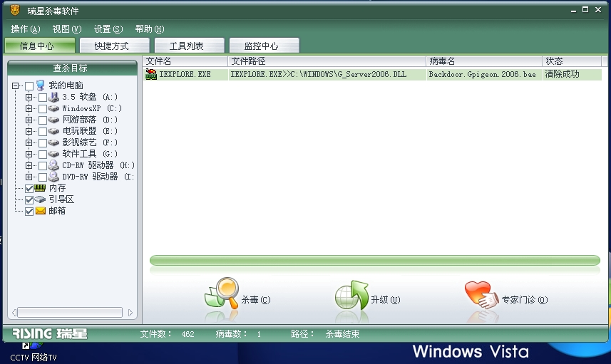Uncheck the 邮箱 checkbox

pyautogui.click(x=29, y=212)
